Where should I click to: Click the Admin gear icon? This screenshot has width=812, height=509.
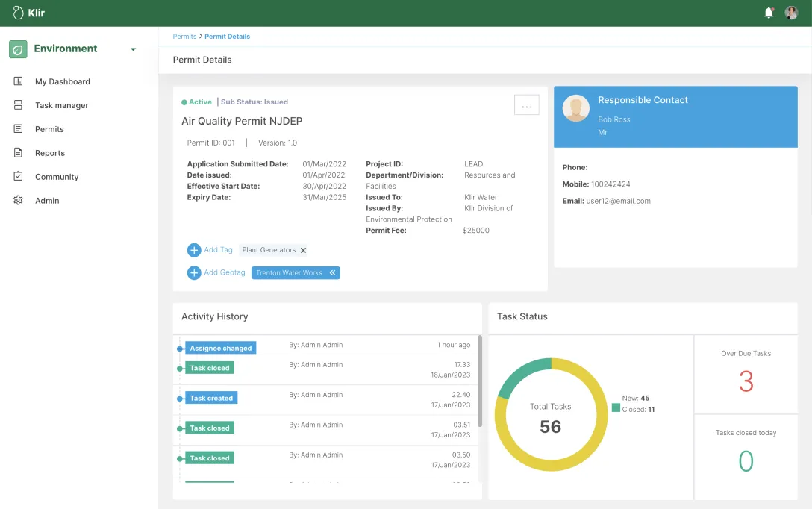coord(19,201)
